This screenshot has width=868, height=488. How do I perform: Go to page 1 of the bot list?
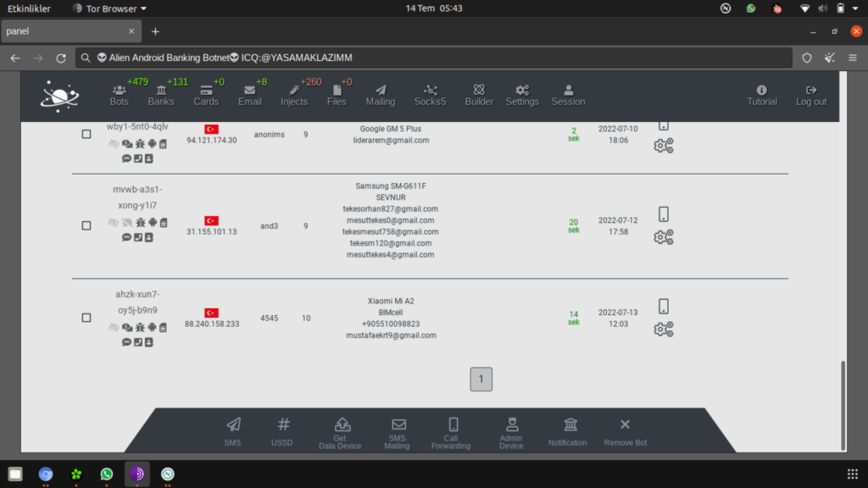pyautogui.click(x=481, y=379)
